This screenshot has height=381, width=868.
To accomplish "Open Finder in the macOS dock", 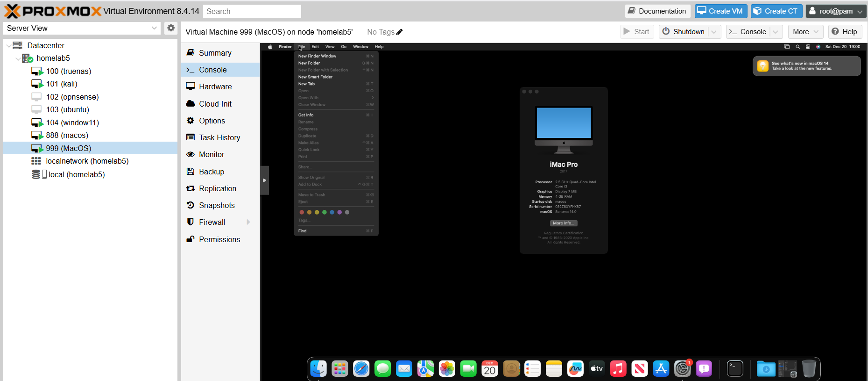I will click(x=318, y=369).
